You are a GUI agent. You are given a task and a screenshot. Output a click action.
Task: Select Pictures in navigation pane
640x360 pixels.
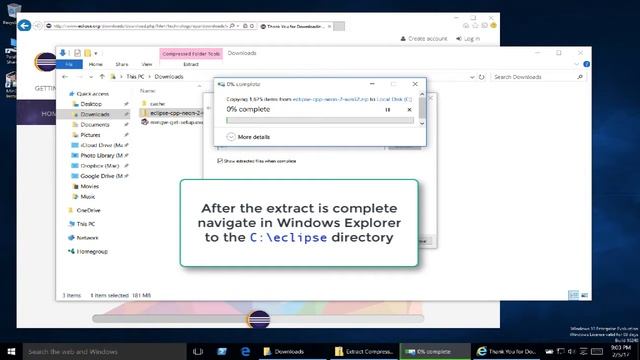pos(90,135)
